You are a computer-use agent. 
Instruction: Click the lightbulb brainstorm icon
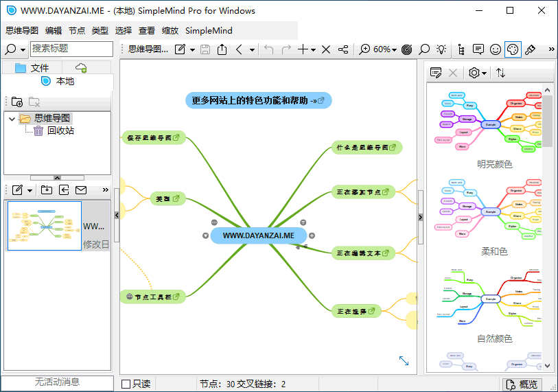click(441, 49)
